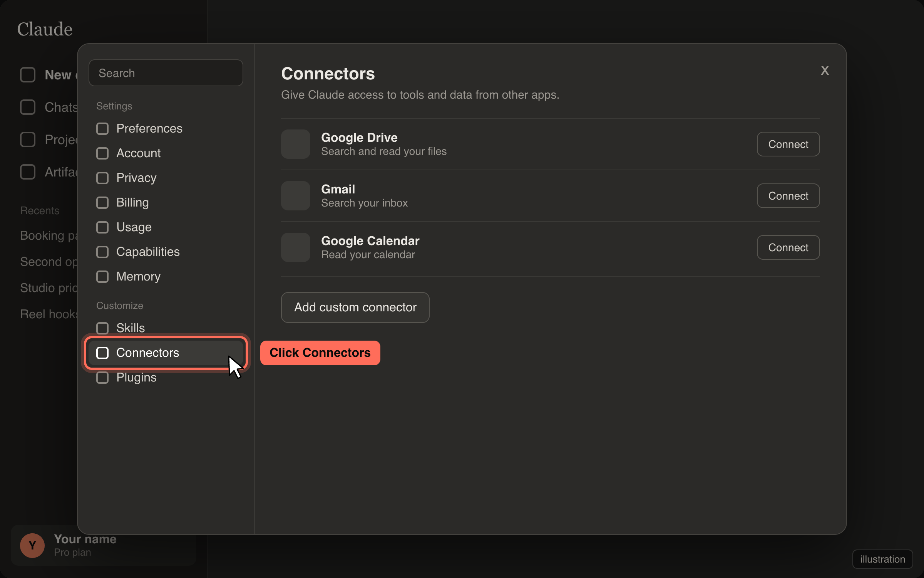
Task: Click the Skills icon in Customize section
Action: click(102, 328)
